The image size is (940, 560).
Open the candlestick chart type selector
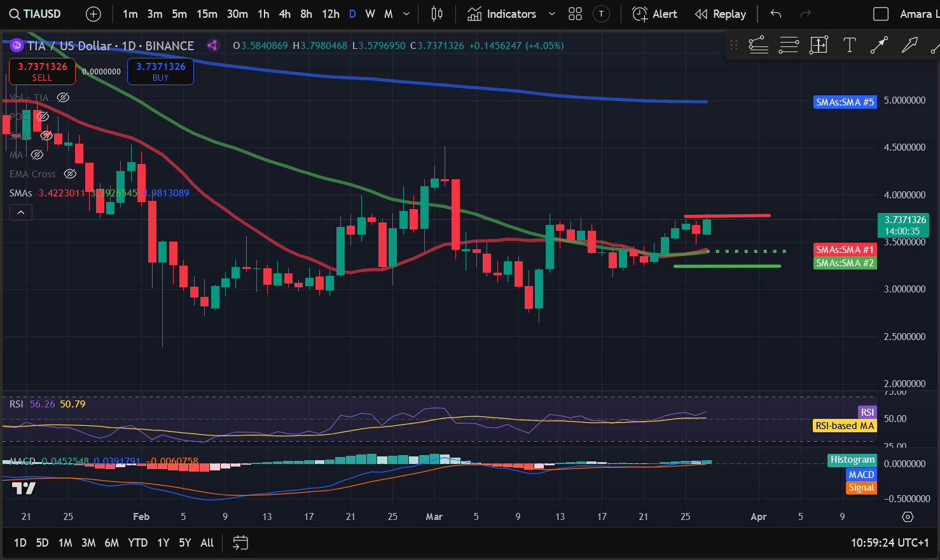(437, 14)
